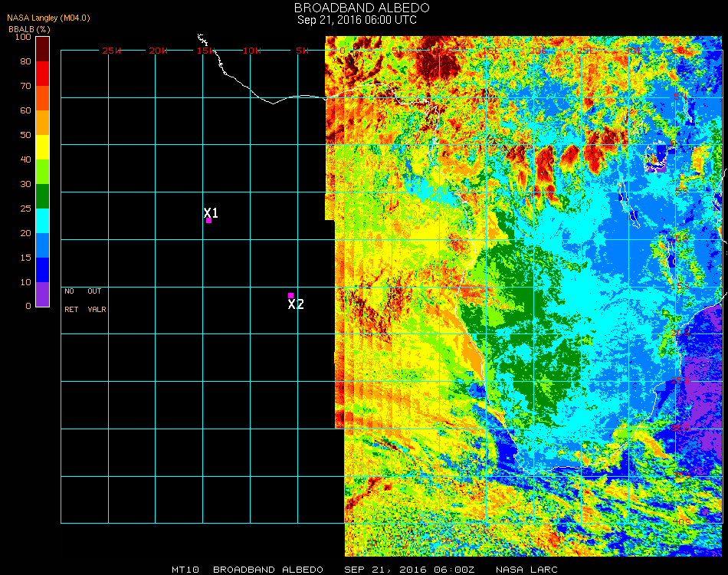Pick the orange 50–60% legend swatch

pos(43,122)
